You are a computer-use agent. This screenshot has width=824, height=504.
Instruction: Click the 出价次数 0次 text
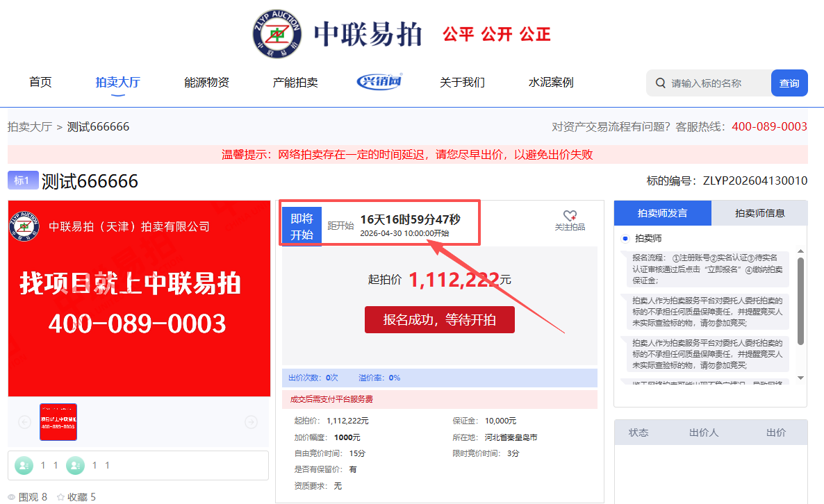[313, 378]
